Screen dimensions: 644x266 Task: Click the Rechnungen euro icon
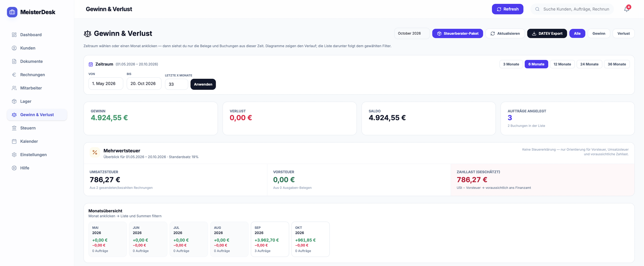[14, 75]
